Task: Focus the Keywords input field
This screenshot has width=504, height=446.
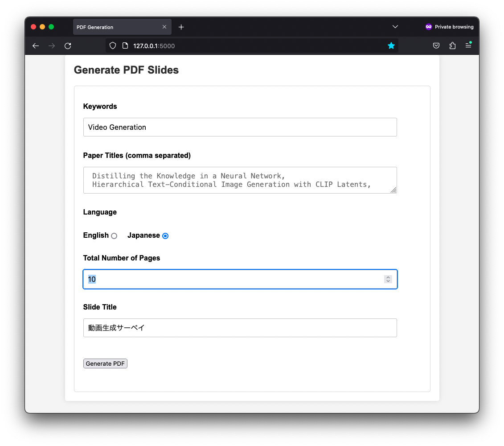Action: pos(240,127)
